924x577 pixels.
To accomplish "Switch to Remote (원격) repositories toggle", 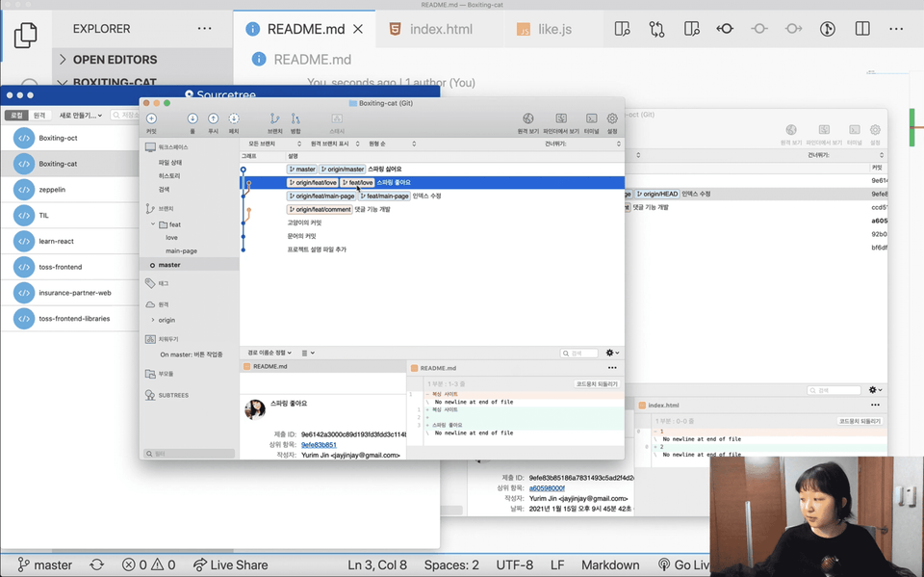I will [39, 115].
